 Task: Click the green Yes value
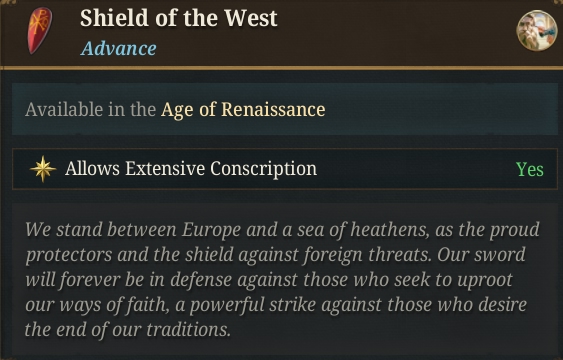[530, 169]
